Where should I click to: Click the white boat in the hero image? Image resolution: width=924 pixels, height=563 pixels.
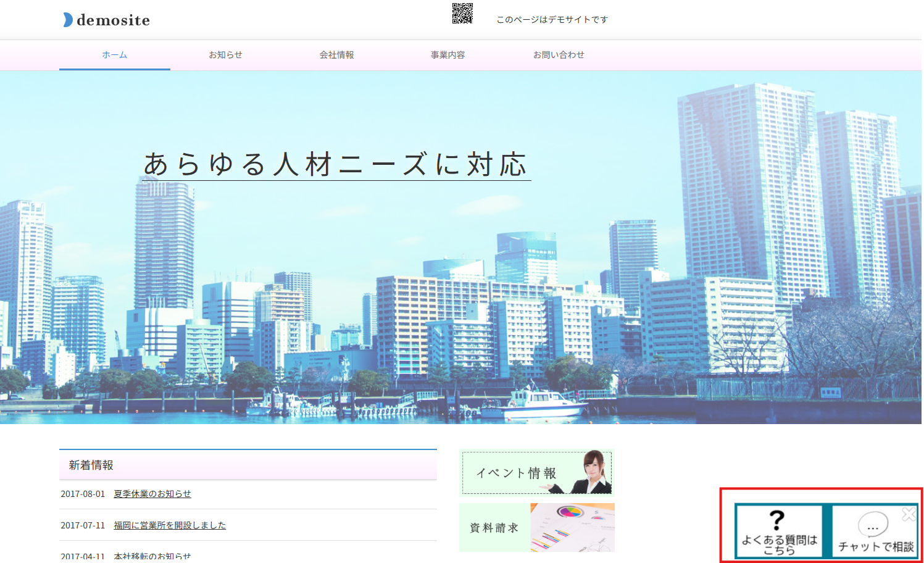(543, 403)
